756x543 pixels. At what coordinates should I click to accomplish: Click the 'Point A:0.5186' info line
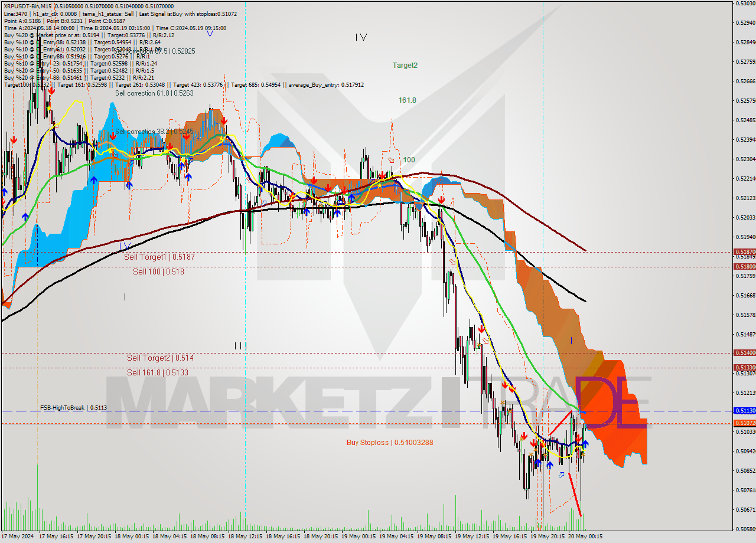click(x=64, y=21)
